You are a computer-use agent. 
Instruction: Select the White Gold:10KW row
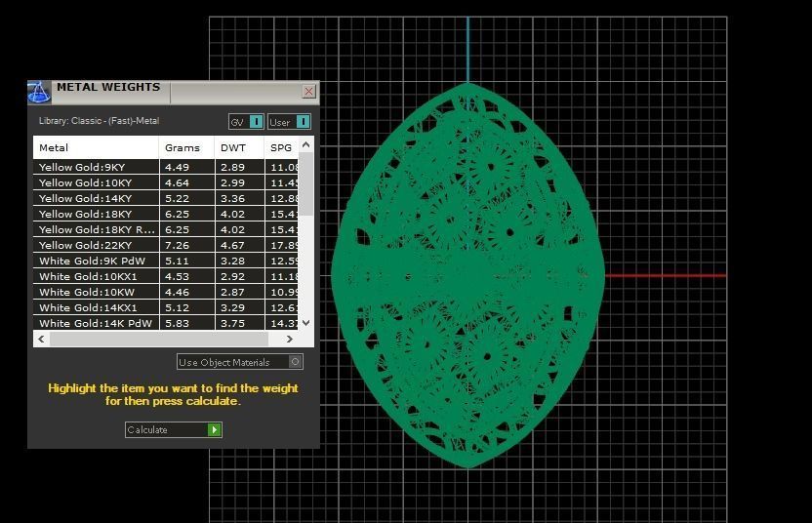pos(166,292)
